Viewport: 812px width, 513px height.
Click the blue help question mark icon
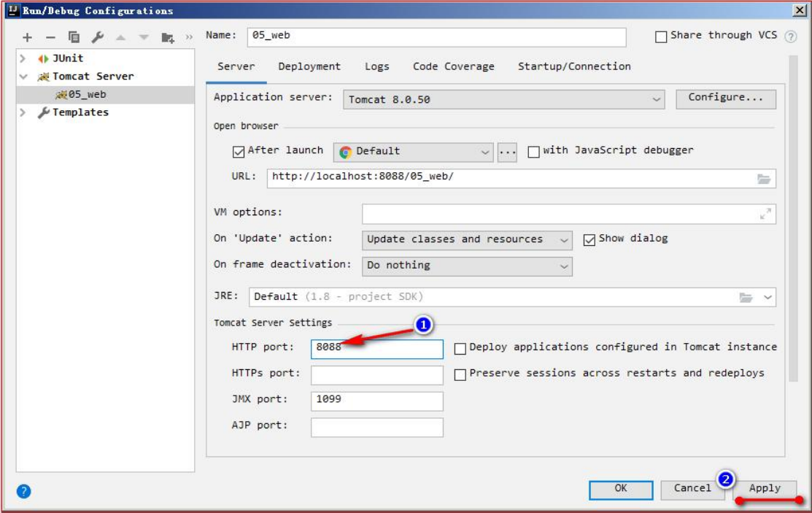pyautogui.click(x=23, y=491)
